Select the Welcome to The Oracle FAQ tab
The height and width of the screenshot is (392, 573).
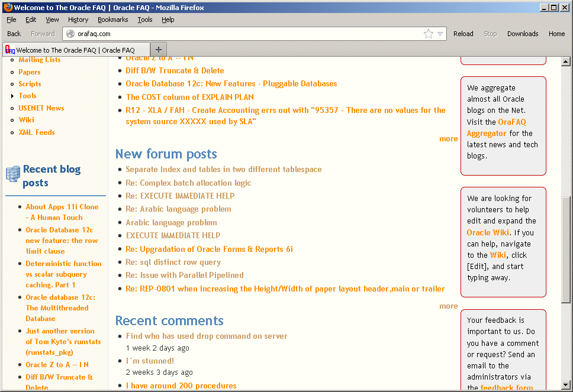[76, 50]
